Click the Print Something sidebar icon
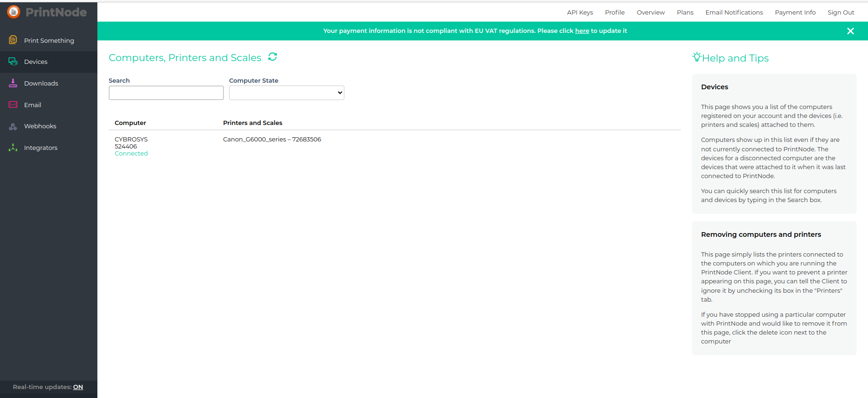The image size is (868, 398). point(13,40)
